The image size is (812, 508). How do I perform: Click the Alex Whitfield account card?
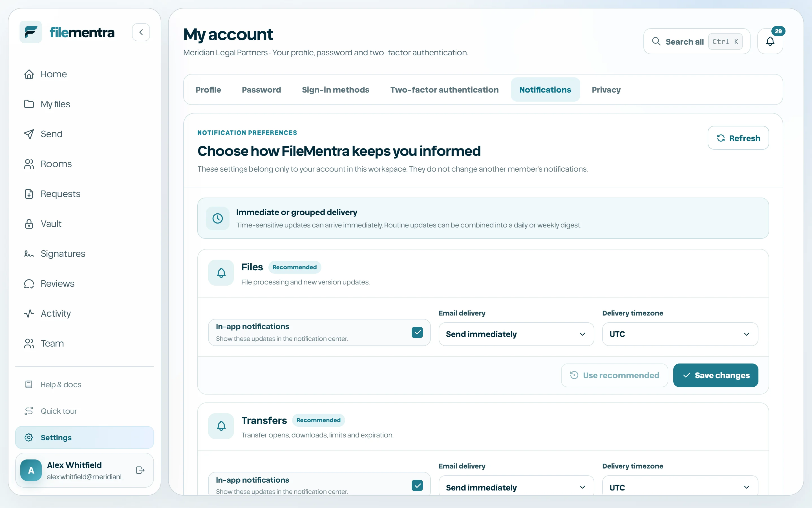(85, 470)
